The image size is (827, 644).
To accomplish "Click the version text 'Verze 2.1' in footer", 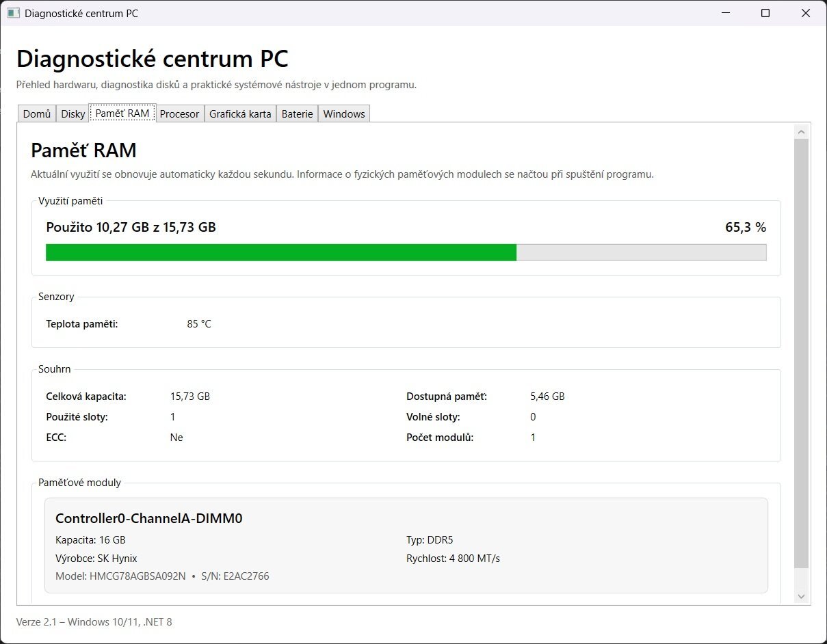I will click(38, 622).
